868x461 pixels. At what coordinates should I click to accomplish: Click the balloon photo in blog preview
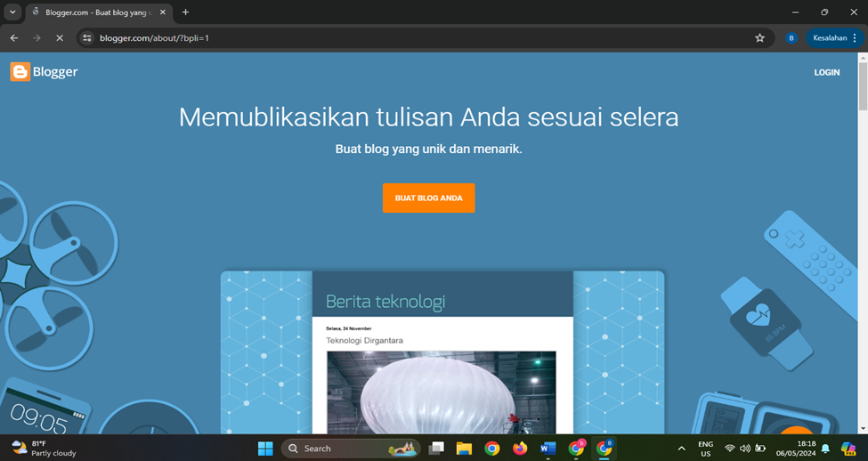coord(442,392)
